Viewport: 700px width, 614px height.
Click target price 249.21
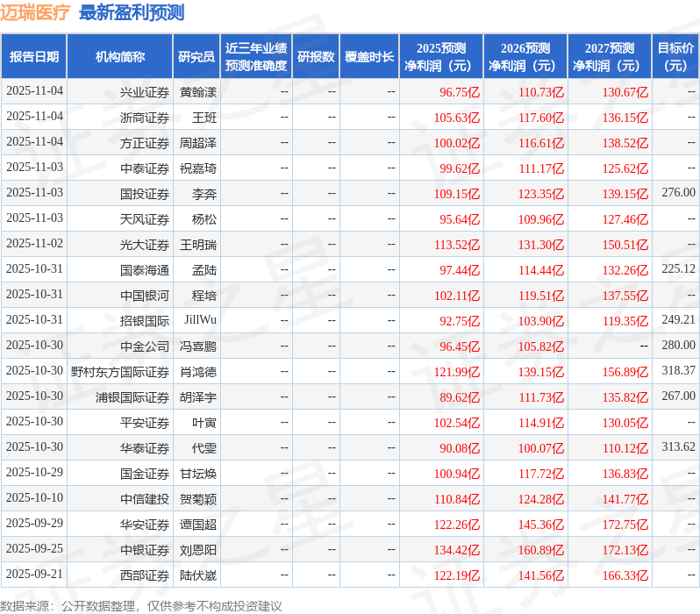pyautogui.click(x=678, y=320)
